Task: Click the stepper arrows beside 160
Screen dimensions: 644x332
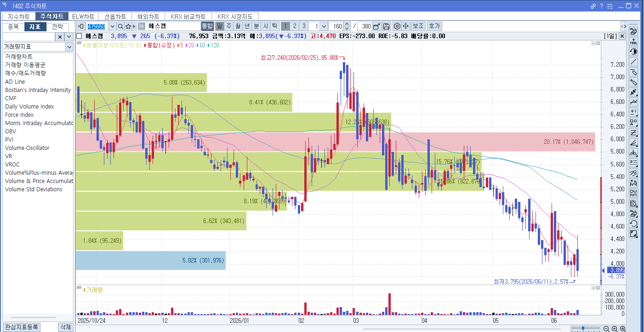Action: 347,26
